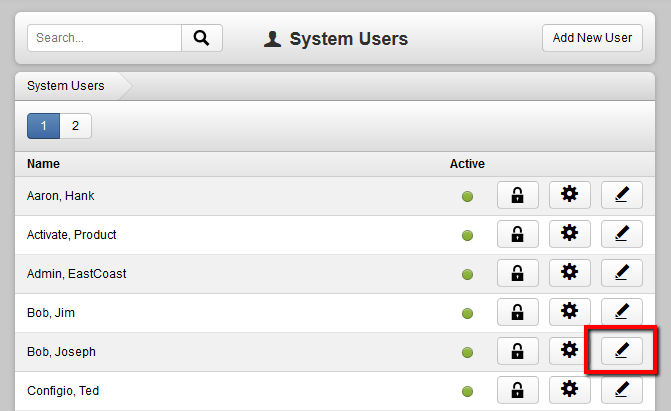Viewport: 671px width, 411px height.
Task: Click the name Admin, EastCoast
Action: [77, 274]
